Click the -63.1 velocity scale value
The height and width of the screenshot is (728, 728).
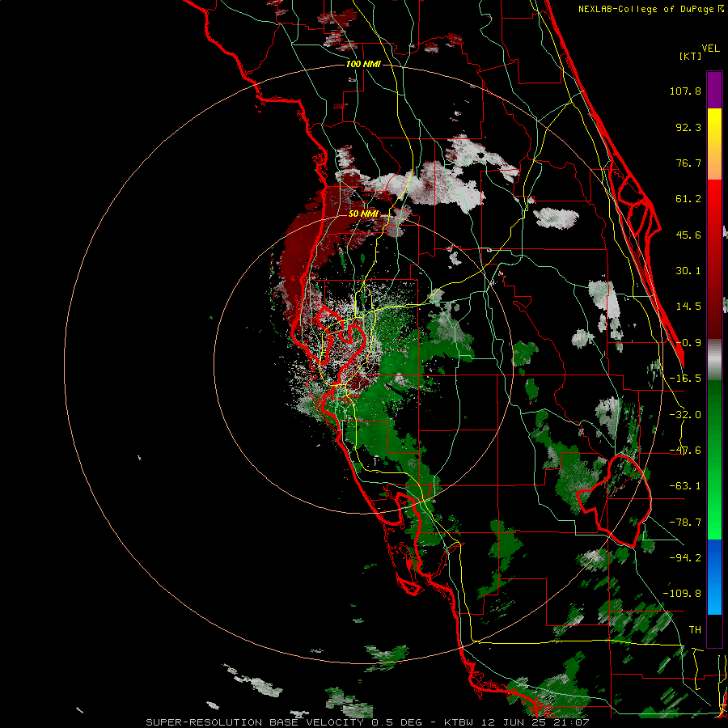click(x=685, y=486)
